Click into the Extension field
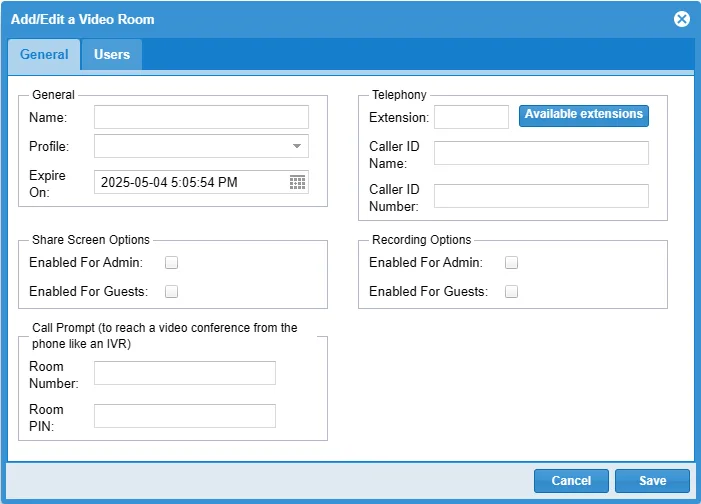701x504 pixels. pos(471,117)
